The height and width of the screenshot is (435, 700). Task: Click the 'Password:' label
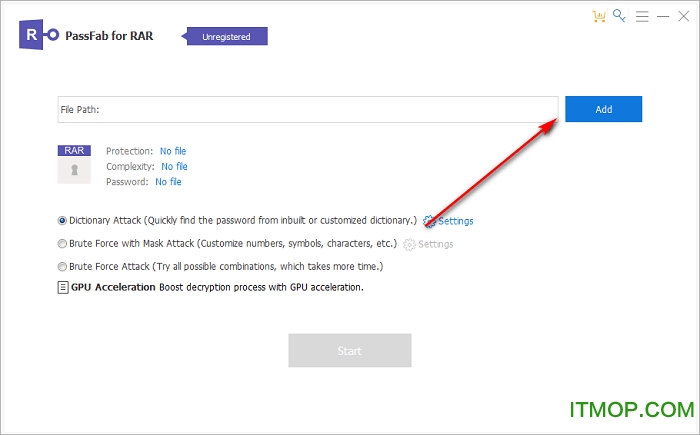coord(127,182)
